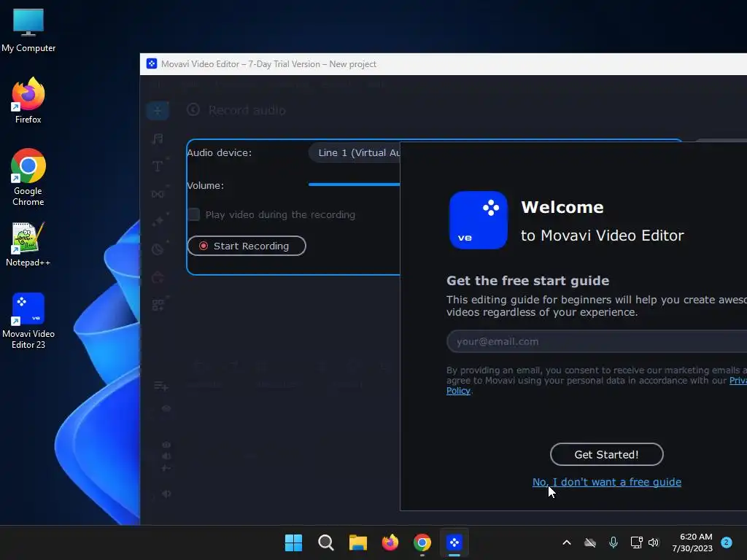747x560 pixels.
Task: Select the 'Audio device:' label
Action: (219, 153)
